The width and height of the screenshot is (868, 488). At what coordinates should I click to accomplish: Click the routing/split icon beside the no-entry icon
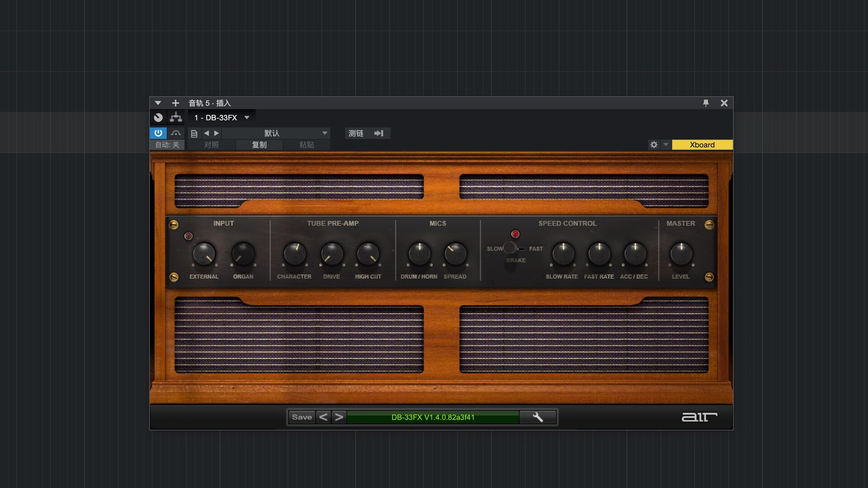176,117
